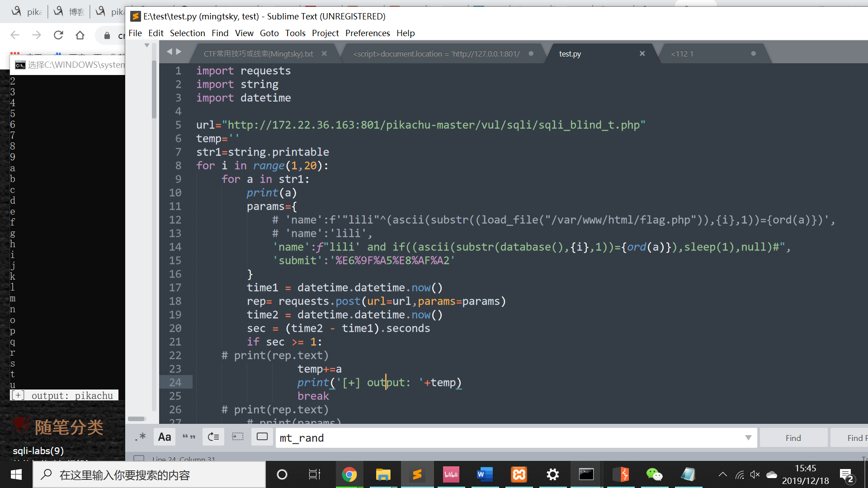Open the search history dropdown arrow
The height and width of the screenshot is (488, 868).
pyautogui.click(x=748, y=437)
